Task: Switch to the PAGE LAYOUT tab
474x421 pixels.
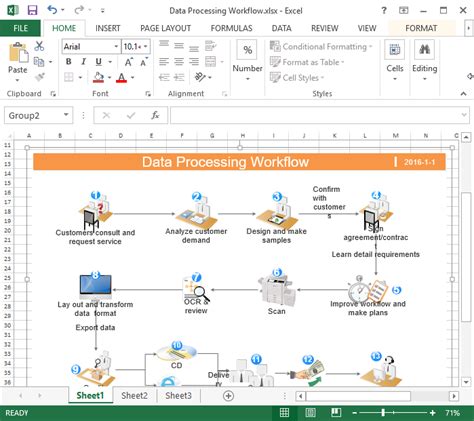Action: [x=165, y=28]
